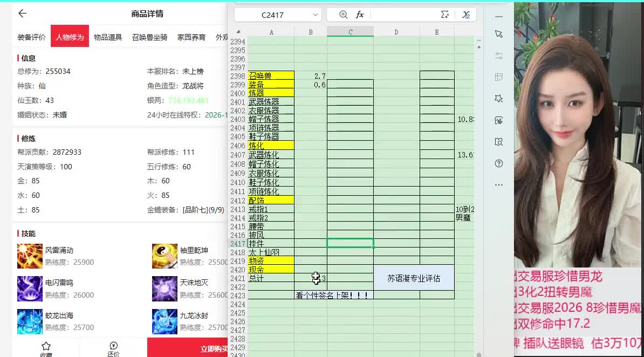The height and width of the screenshot is (357, 644).
Task: Open the chart analysis icon in sidebar
Action: coord(498,120)
